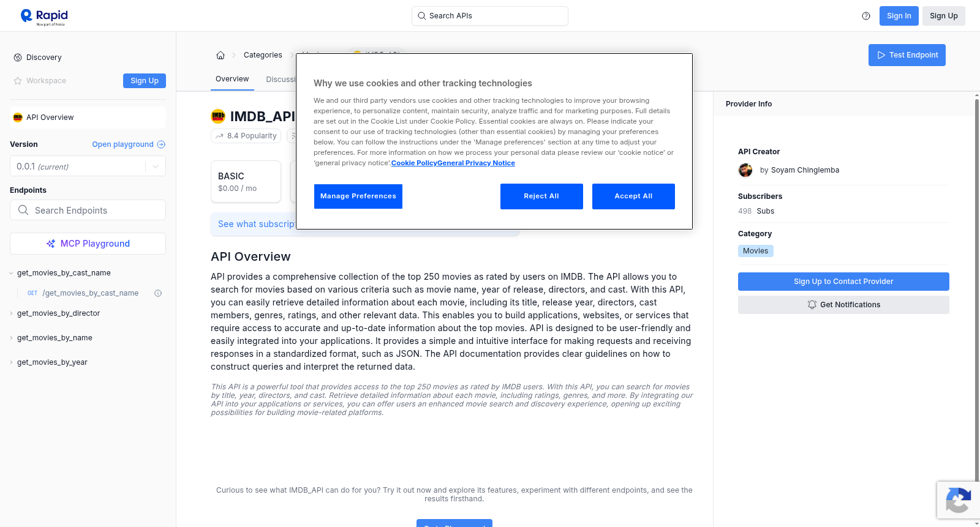Focus the Search APIs field
Image resolution: width=980 pixels, height=527 pixels.
point(490,16)
